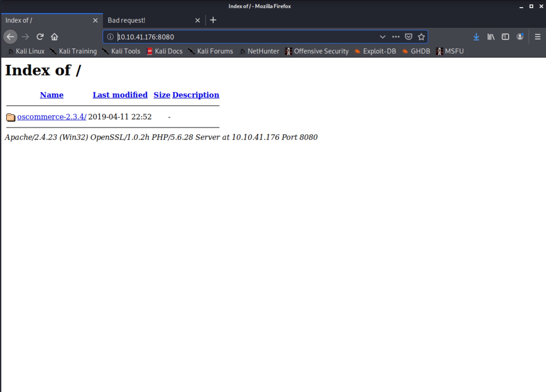
Task: Open the hamburger application menu
Action: 538,37
